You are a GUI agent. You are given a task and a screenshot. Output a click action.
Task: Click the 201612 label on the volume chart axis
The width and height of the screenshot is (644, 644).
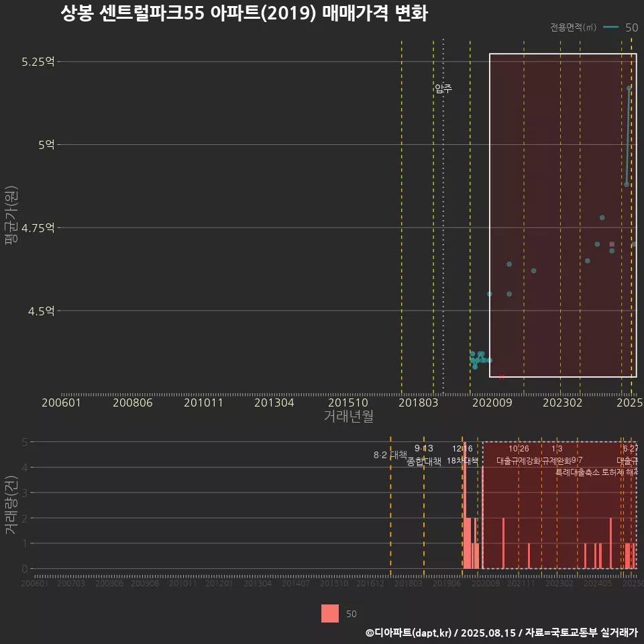[370, 583]
